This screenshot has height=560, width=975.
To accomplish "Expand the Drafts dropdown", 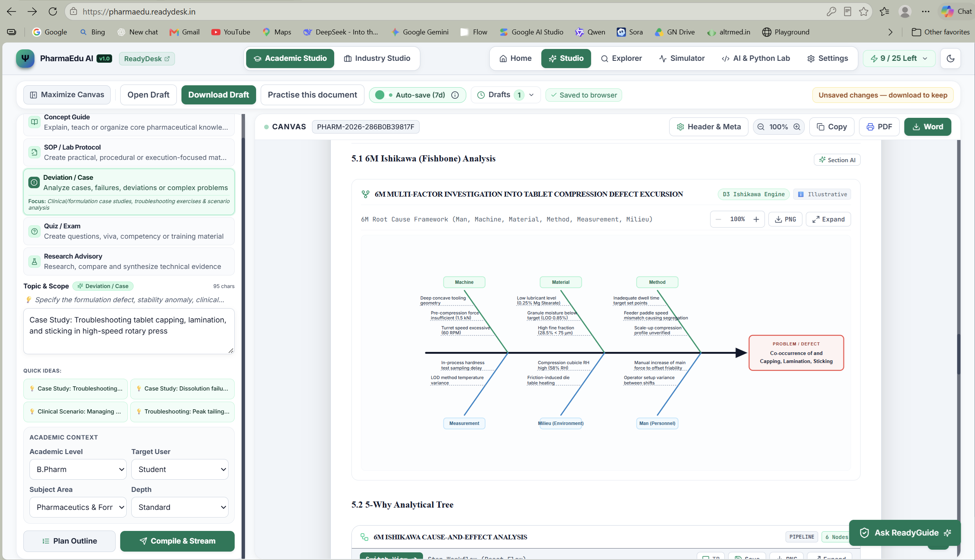I will coord(505,95).
